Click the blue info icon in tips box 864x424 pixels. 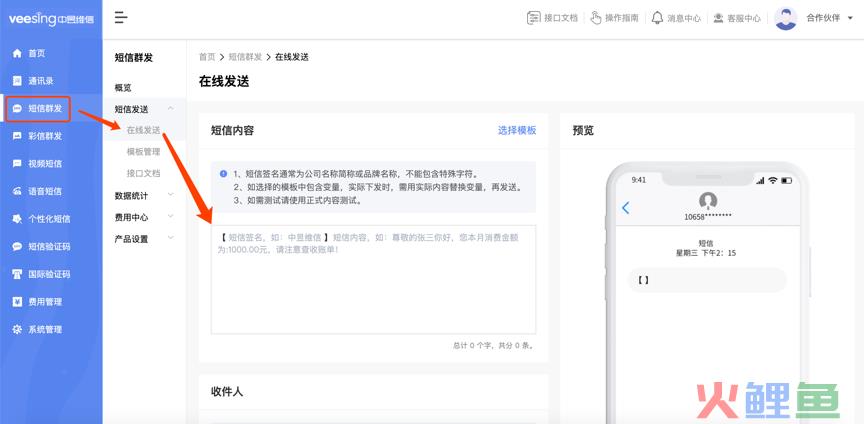[223, 173]
